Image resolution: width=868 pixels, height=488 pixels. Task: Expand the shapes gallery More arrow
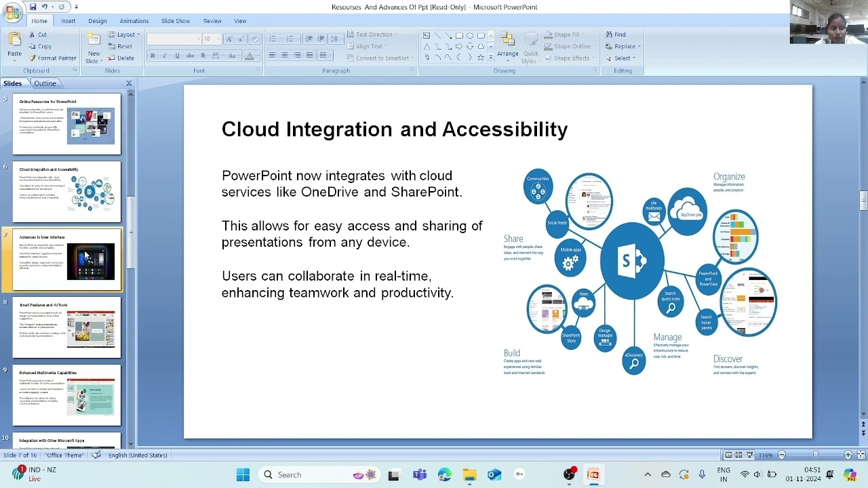[x=491, y=58]
